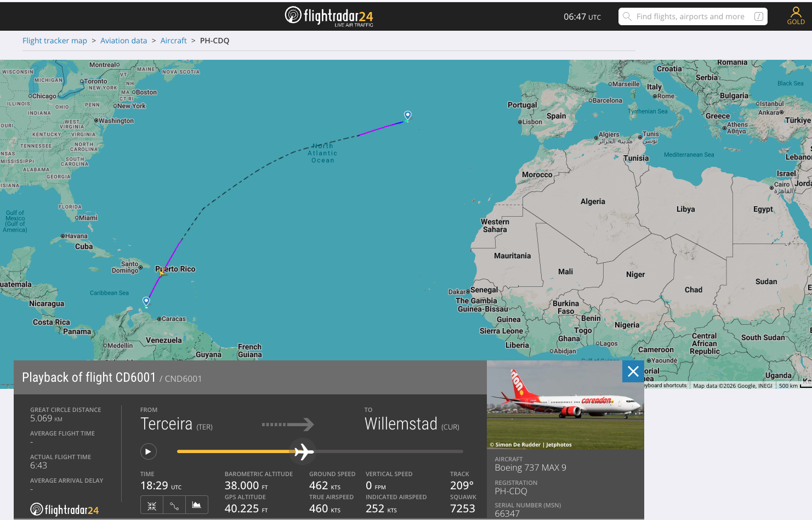Start playback with the play button
812x520 pixels.
click(x=148, y=451)
